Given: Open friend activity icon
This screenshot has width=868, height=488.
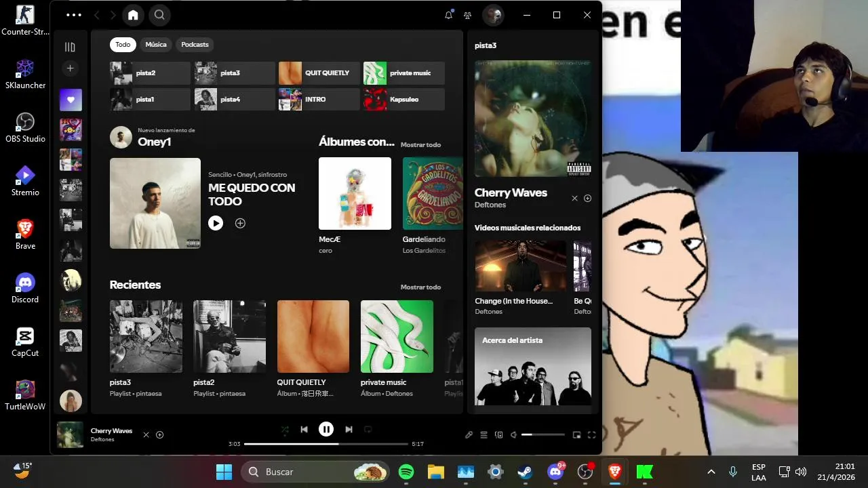Looking at the screenshot, I should click(467, 15).
